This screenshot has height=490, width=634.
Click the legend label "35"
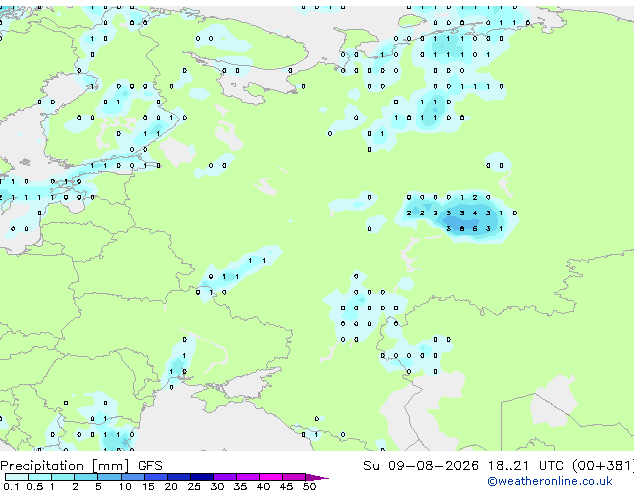(241, 486)
